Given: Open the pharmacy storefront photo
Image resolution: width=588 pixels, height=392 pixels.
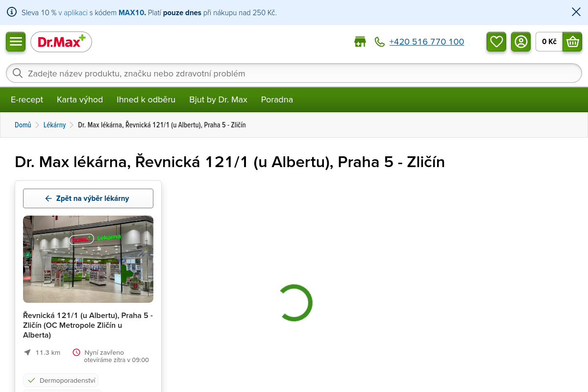Looking at the screenshot, I should [x=88, y=259].
